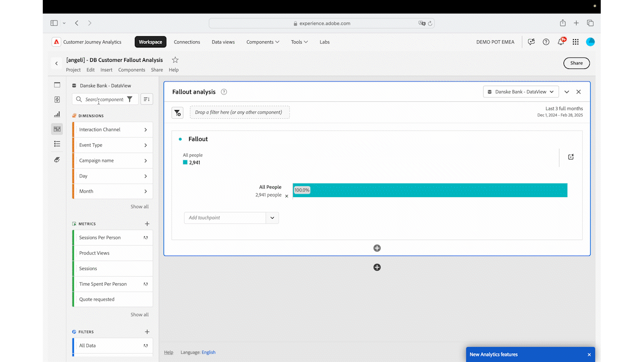Go to the Data views tab
The height and width of the screenshot is (362, 644).
223,42
